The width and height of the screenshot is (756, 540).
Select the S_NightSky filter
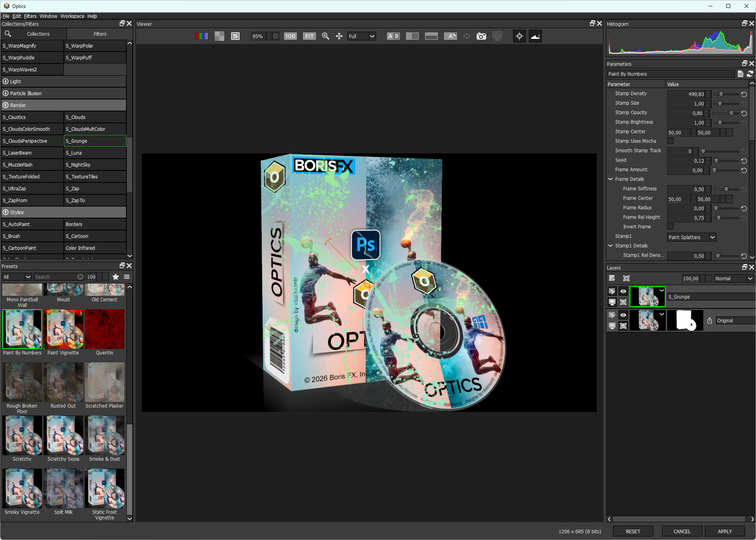pyautogui.click(x=95, y=165)
